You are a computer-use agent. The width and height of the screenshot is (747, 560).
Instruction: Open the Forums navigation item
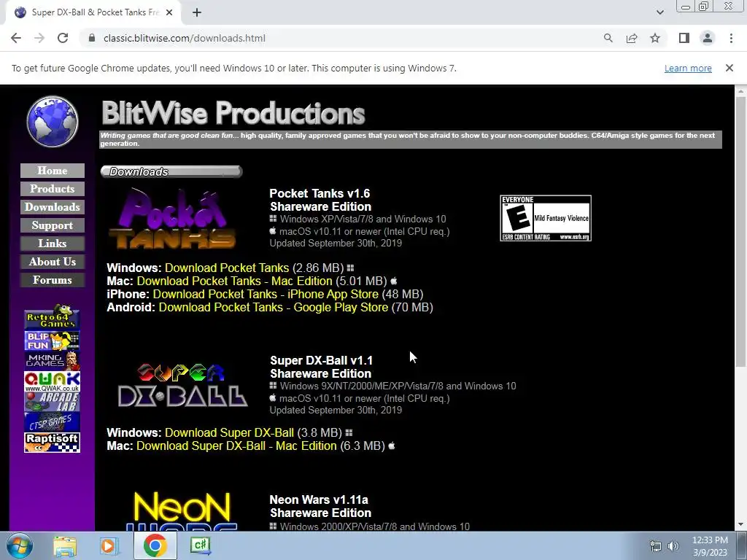coord(53,280)
